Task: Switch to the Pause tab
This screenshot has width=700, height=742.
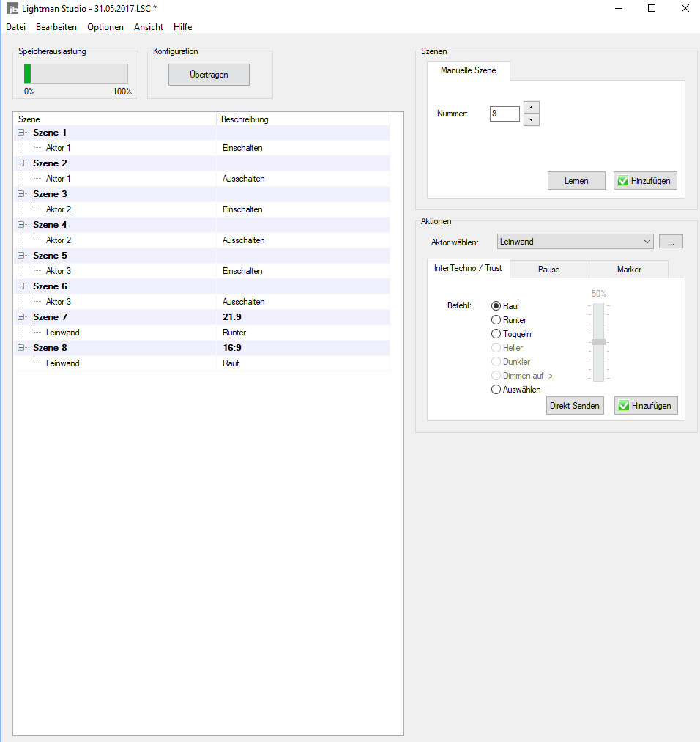Action: coord(548,270)
